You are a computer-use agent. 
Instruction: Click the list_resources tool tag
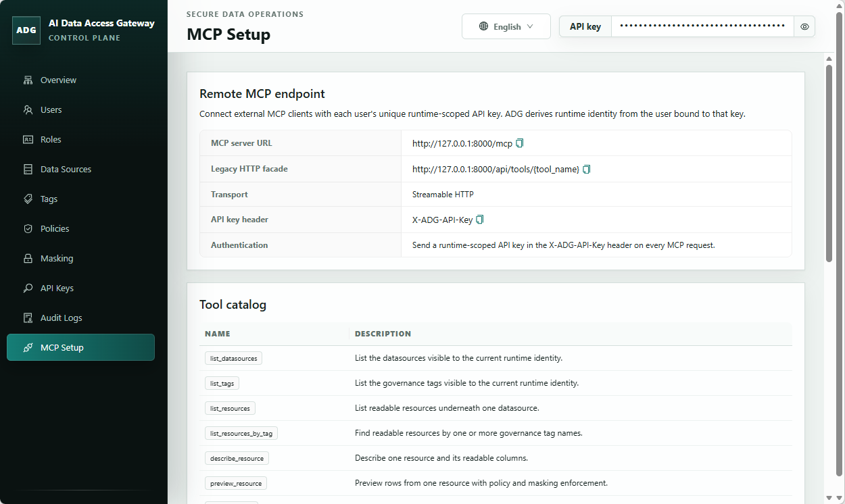pyautogui.click(x=230, y=408)
